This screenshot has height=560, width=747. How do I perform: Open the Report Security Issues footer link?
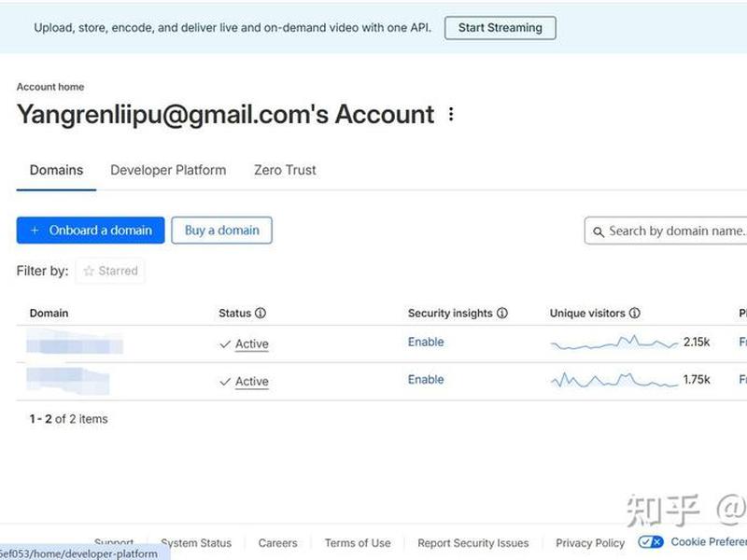(x=473, y=543)
